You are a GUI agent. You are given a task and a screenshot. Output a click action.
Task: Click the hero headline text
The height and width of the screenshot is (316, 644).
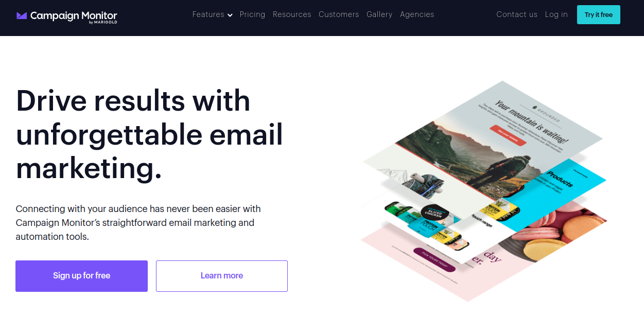tap(149, 134)
